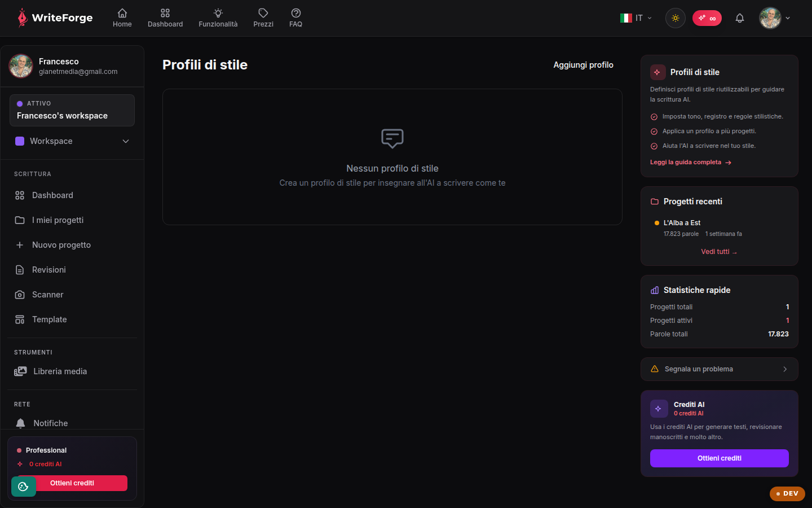Click Aggiungi profilo button
Image resolution: width=812 pixels, height=508 pixels.
(583, 65)
